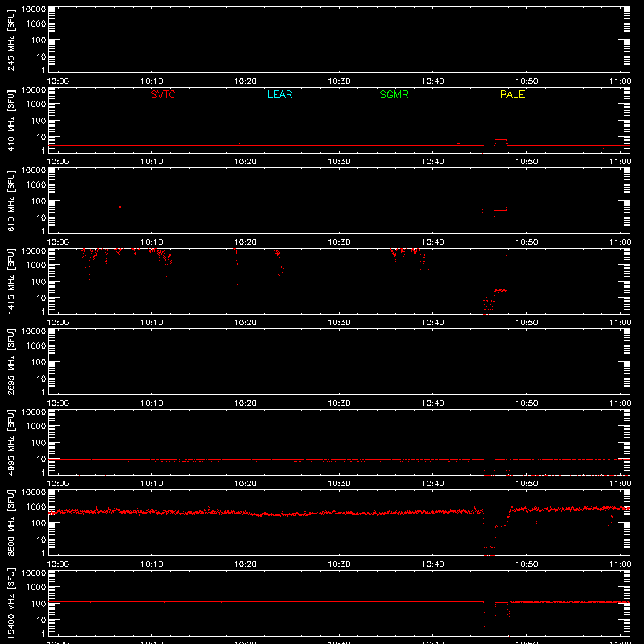
Task: Click the 8800 MHz data dip near 10:46
Action: coord(489,551)
